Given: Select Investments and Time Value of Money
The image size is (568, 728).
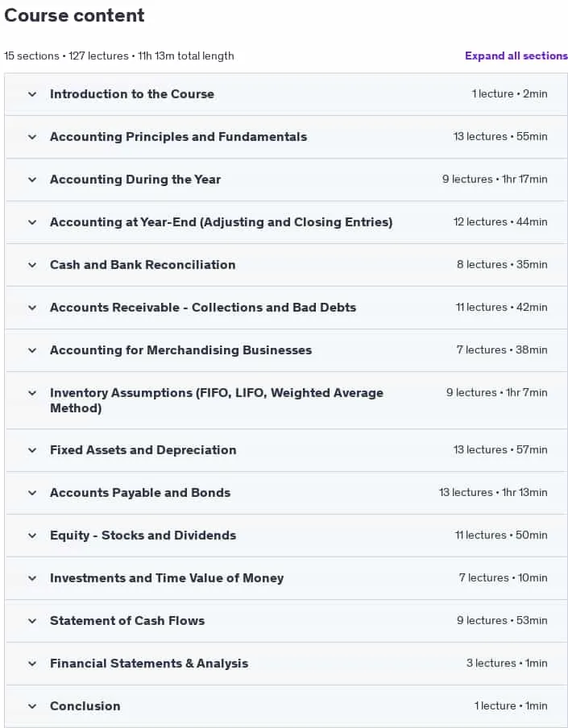Looking at the screenshot, I should pyautogui.click(x=167, y=578).
